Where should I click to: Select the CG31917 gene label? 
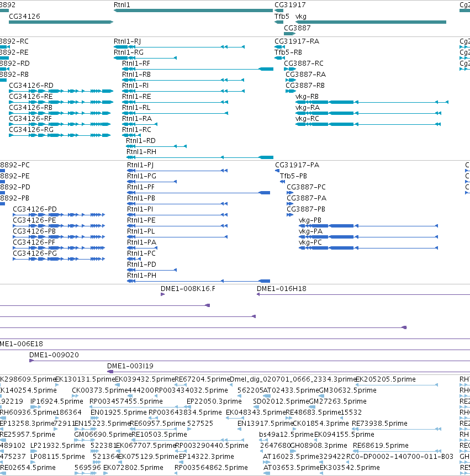click(x=290, y=5)
